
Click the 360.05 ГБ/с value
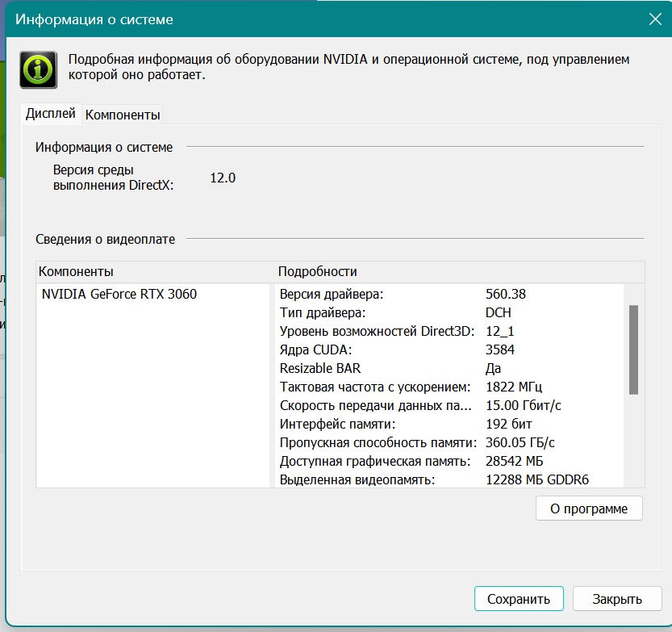pyautogui.click(x=520, y=442)
